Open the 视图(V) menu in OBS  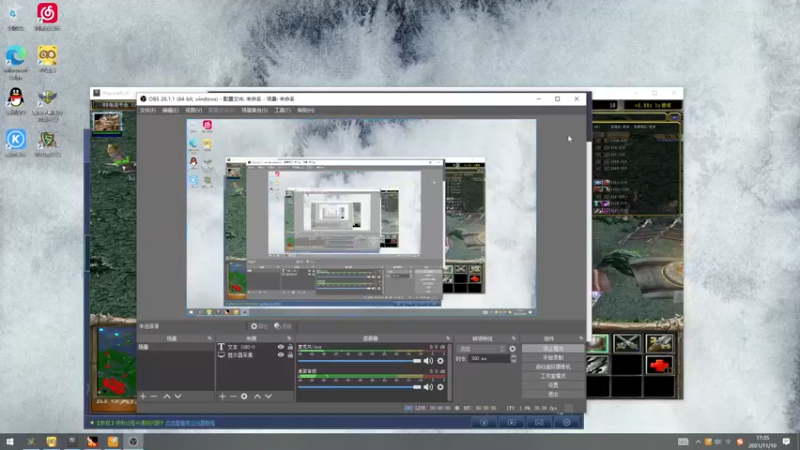(193, 110)
